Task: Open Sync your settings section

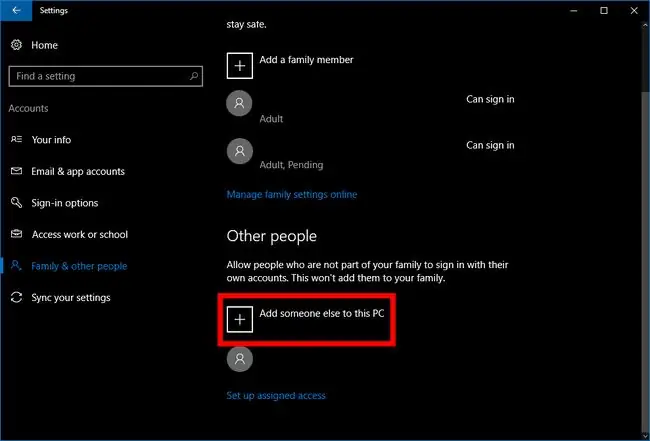Action: [71, 298]
